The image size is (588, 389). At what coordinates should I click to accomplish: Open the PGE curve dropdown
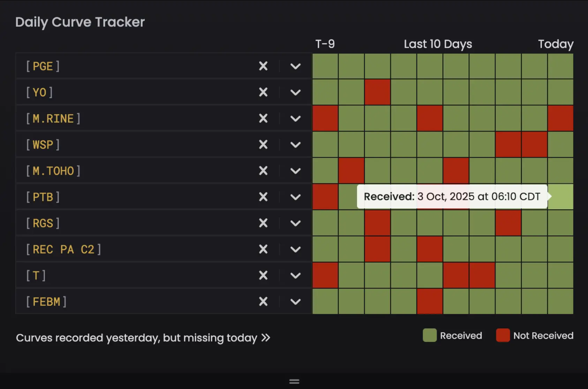coord(295,66)
